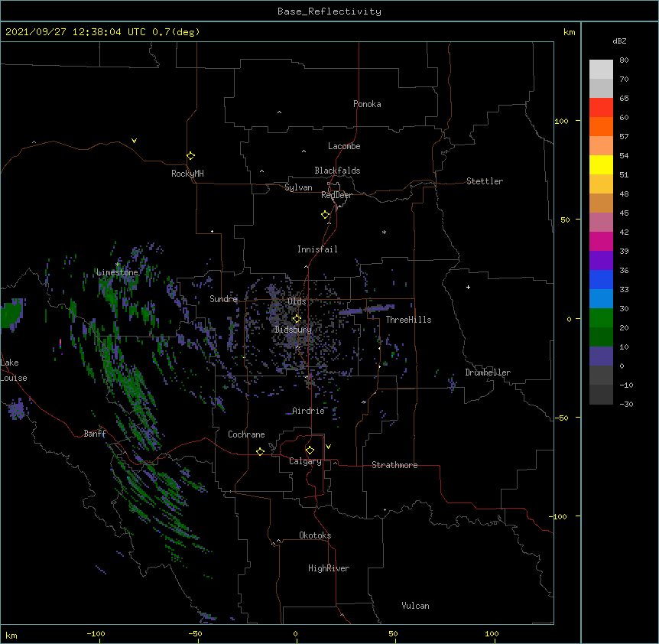Click the Didsbury town label
659x644 pixels.
click(294, 330)
